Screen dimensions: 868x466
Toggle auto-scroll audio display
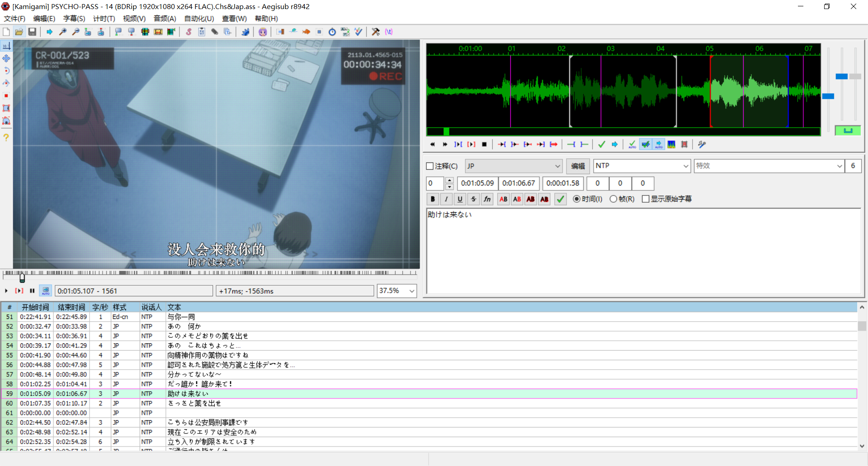pos(659,144)
